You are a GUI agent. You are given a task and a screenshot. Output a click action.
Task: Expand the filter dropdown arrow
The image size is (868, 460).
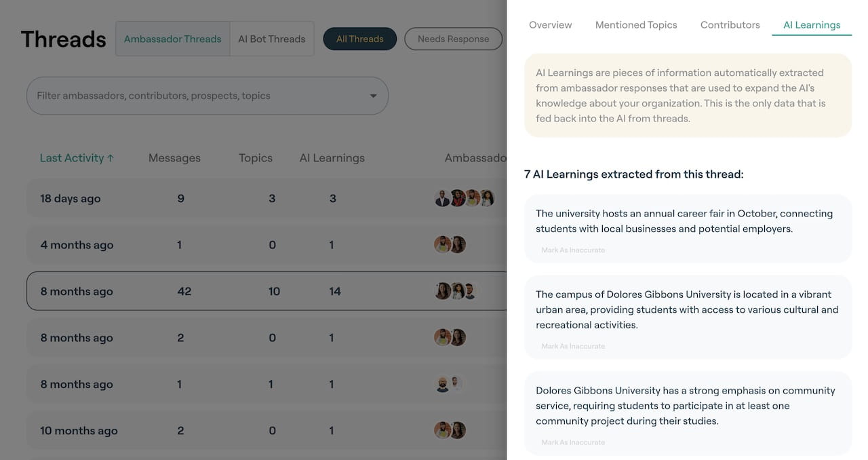coord(373,96)
